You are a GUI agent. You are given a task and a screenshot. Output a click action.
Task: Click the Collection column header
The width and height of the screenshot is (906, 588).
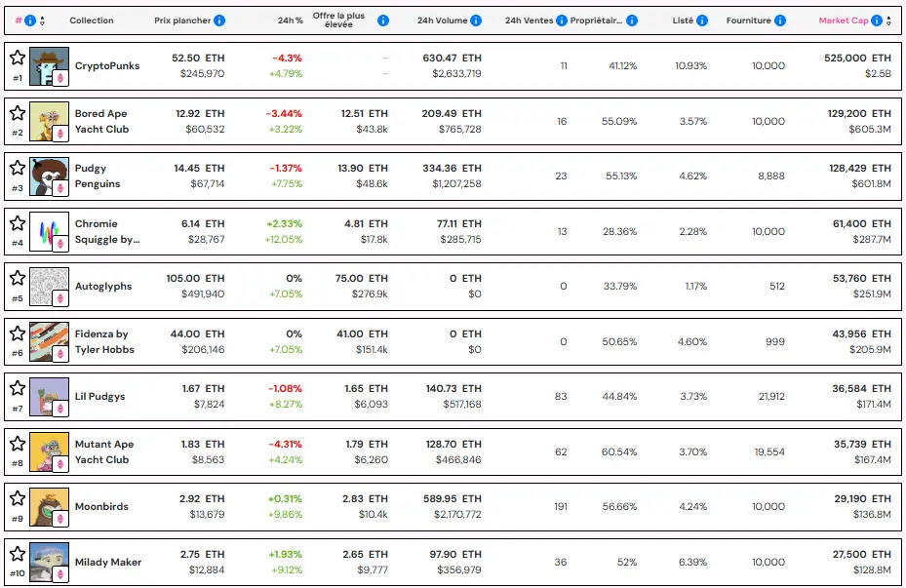coord(90,20)
